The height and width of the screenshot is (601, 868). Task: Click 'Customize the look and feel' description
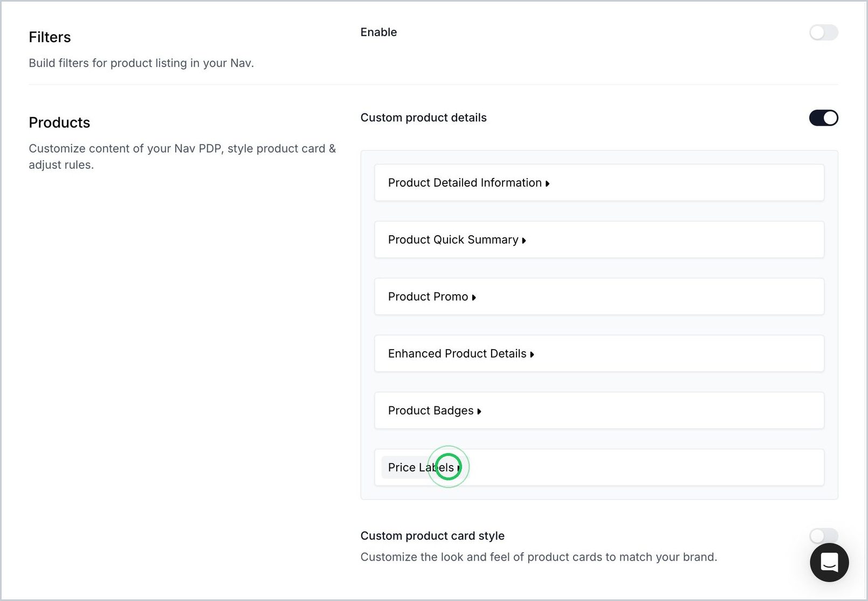click(539, 557)
